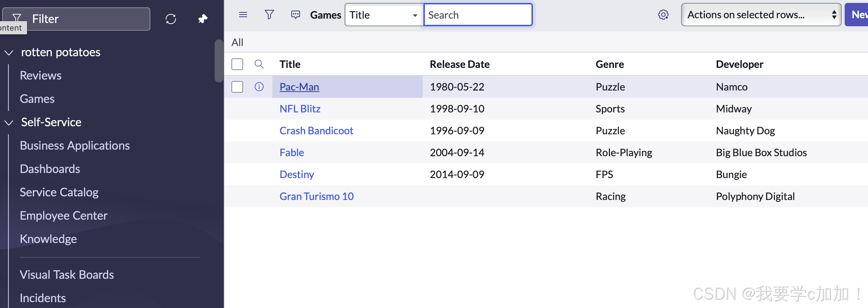Viewport: 868px width, 308px height.
Task: Click the navigator Filter input
Action: (x=76, y=19)
